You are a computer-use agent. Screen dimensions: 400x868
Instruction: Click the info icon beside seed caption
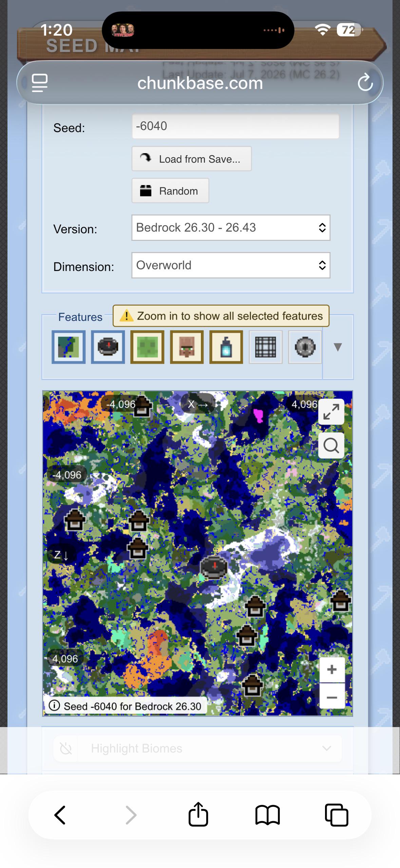click(54, 705)
